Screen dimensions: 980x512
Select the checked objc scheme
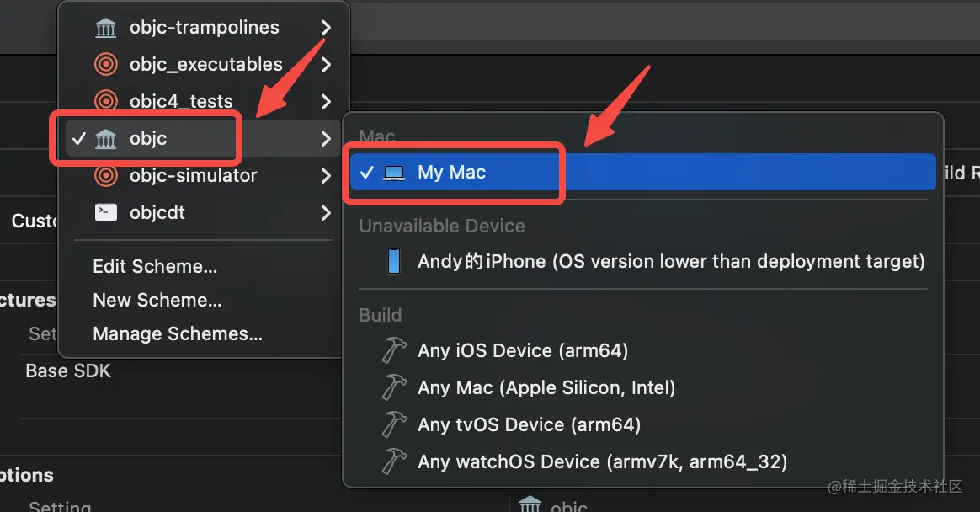(148, 139)
